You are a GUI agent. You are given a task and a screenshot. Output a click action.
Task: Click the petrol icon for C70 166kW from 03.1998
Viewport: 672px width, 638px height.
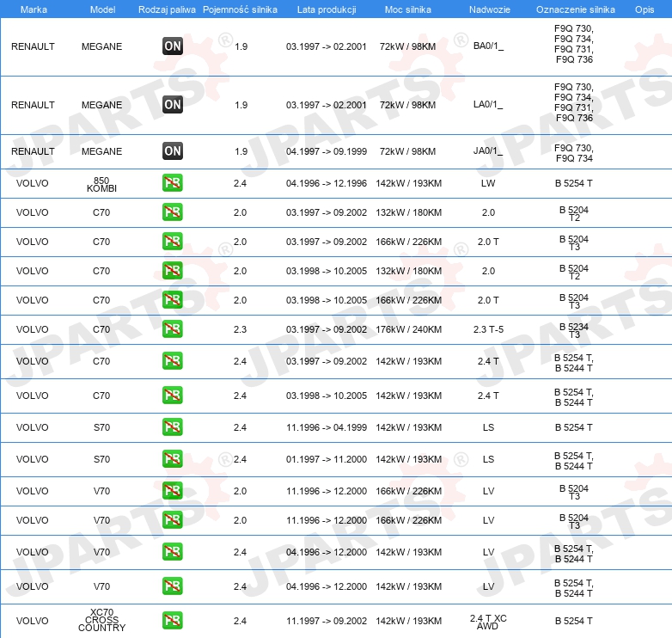point(173,299)
